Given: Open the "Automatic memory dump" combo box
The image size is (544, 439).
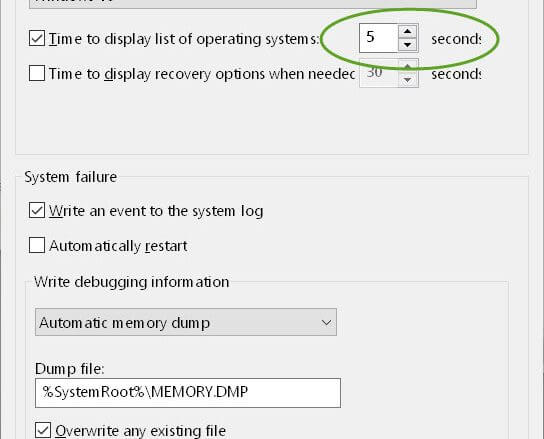Looking at the screenshot, I should click(x=186, y=322).
